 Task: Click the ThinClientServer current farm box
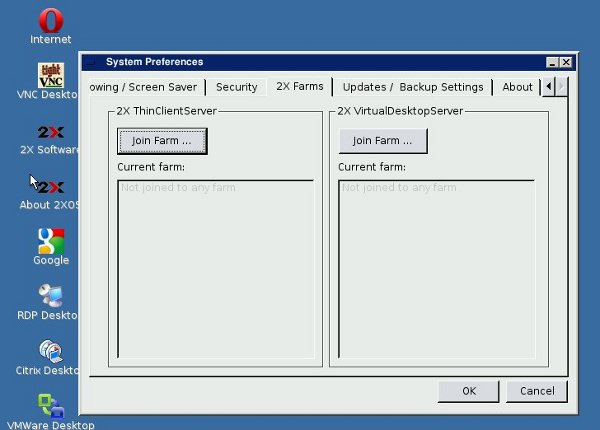pyautogui.click(x=216, y=269)
